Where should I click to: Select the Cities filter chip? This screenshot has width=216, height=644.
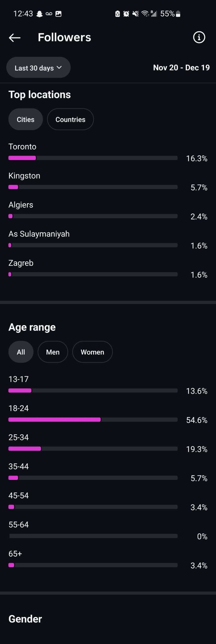(26, 119)
